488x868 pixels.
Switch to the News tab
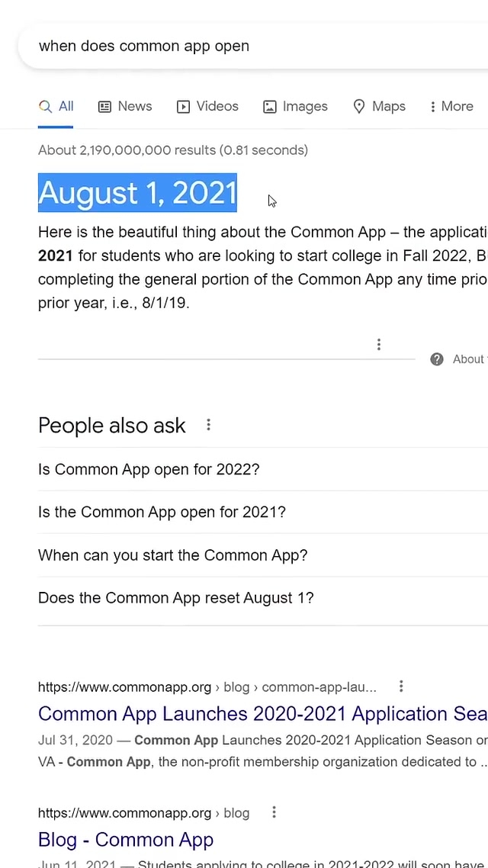(125, 106)
